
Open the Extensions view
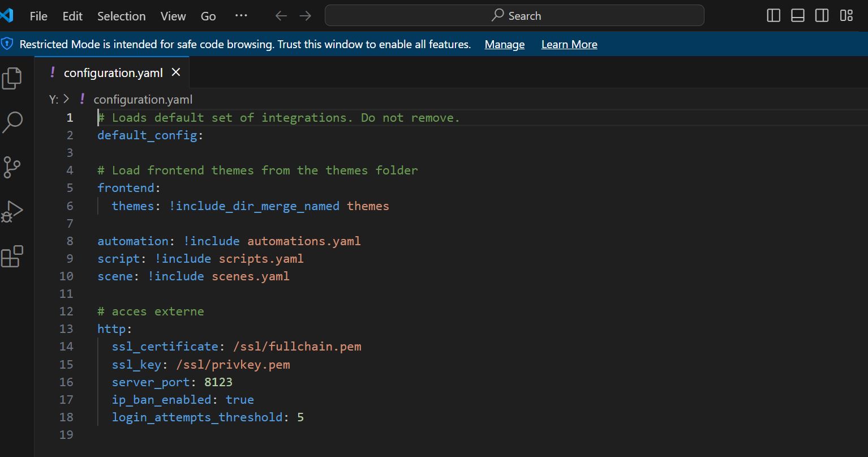coord(12,257)
